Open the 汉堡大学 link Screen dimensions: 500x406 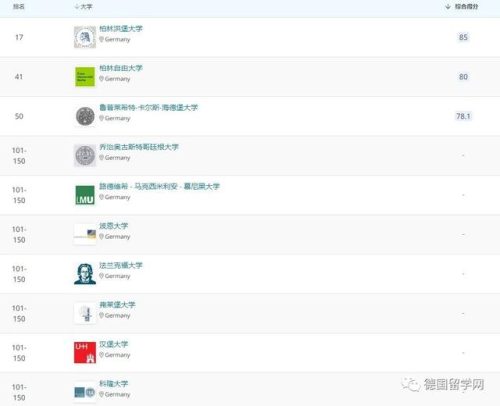coord(113,344)
